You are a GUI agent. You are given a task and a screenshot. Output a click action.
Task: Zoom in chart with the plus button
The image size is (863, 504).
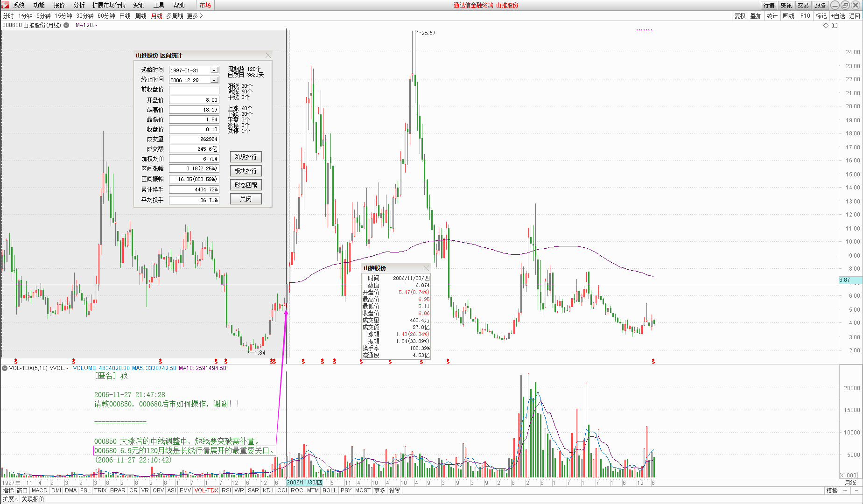point(845,490)
